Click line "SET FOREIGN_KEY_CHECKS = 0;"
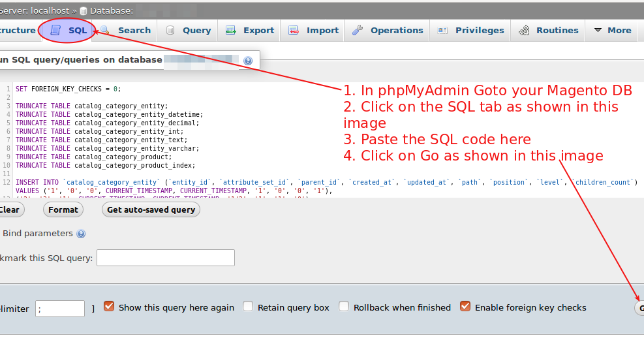Viewport: 644px width, 338px height. tap(68, 89)
